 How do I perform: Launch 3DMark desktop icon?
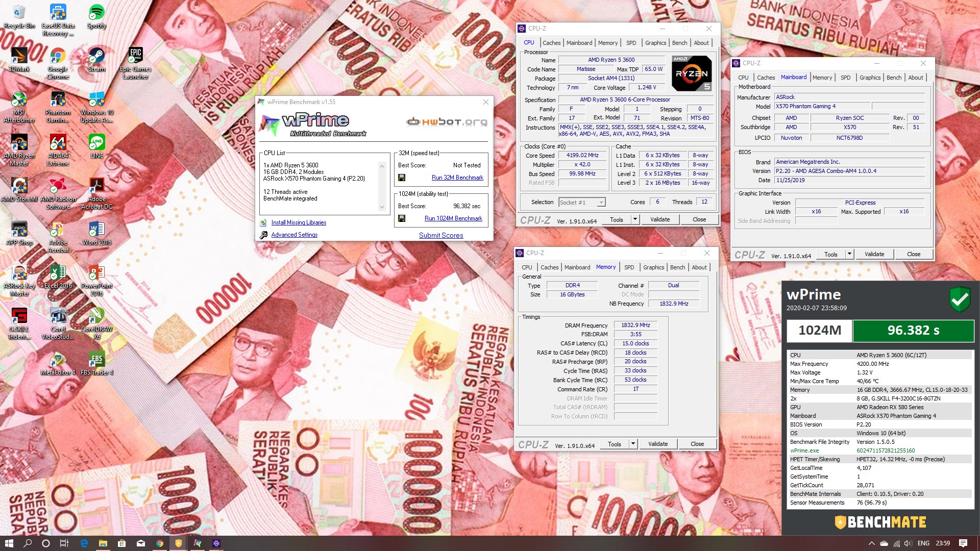(x=19, y=60)
